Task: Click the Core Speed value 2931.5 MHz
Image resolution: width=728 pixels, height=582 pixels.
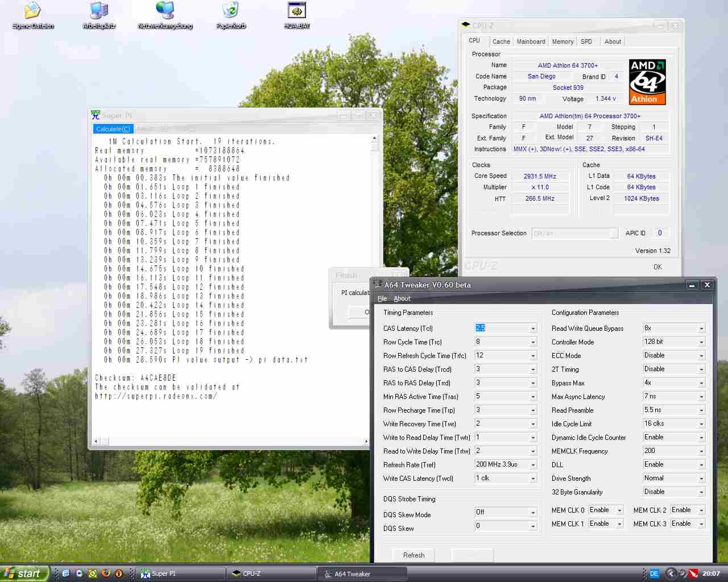Action: pos(540,176)
